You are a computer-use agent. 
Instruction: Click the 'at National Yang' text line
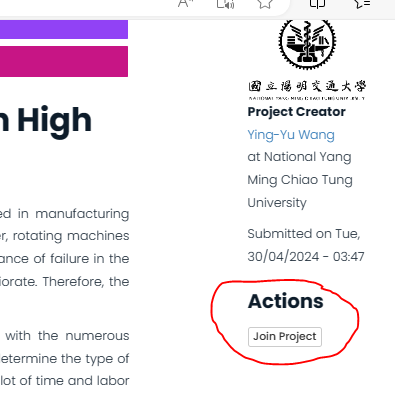pyautogui.click(x=299, y=157)
